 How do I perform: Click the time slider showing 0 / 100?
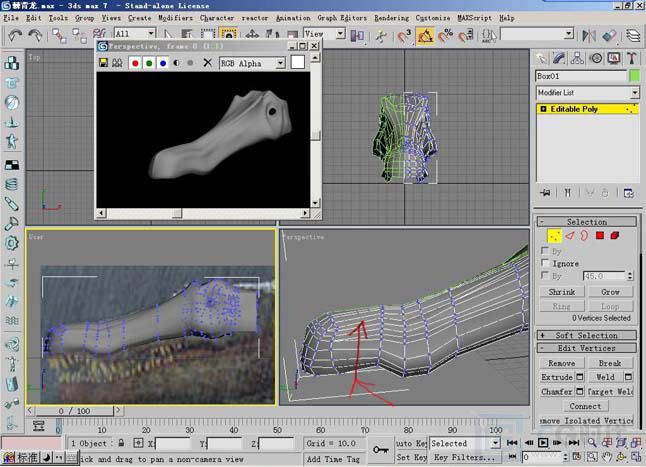[x=74, y=411]
